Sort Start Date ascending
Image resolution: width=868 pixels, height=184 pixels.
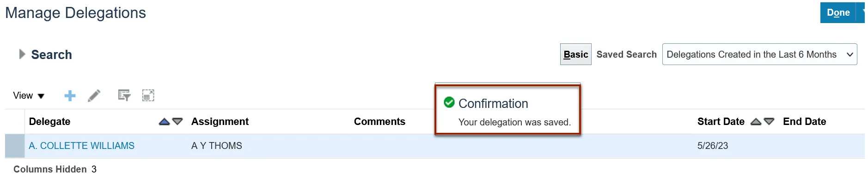tap(756, 122)
